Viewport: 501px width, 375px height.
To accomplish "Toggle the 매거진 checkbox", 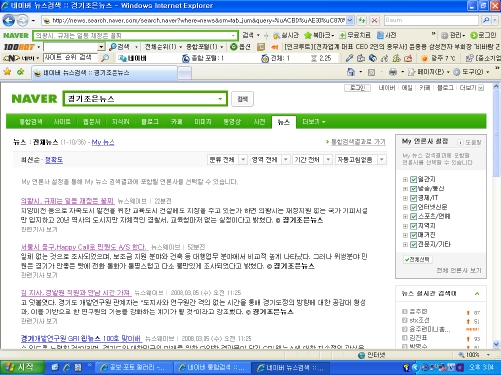I will point(414,235).
